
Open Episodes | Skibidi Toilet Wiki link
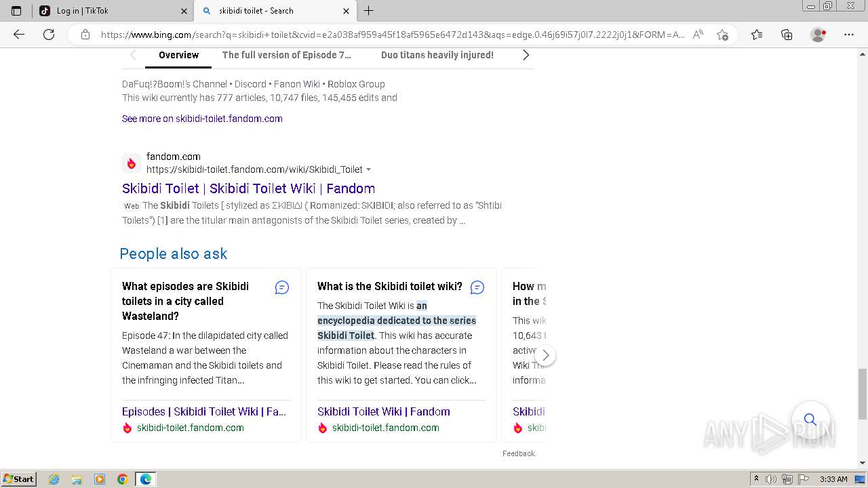pos(204,411)
